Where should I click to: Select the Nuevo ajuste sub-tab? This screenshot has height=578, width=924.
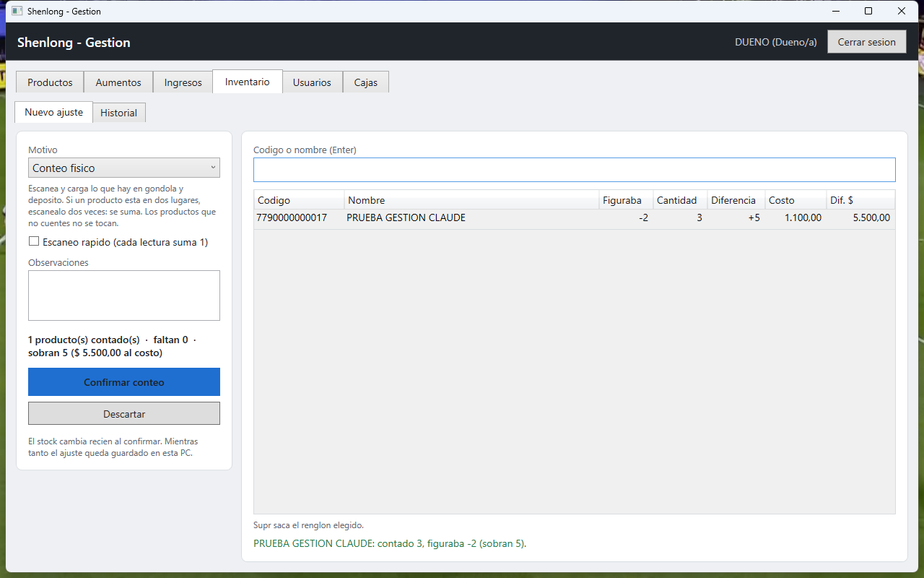tap(53, 112)
